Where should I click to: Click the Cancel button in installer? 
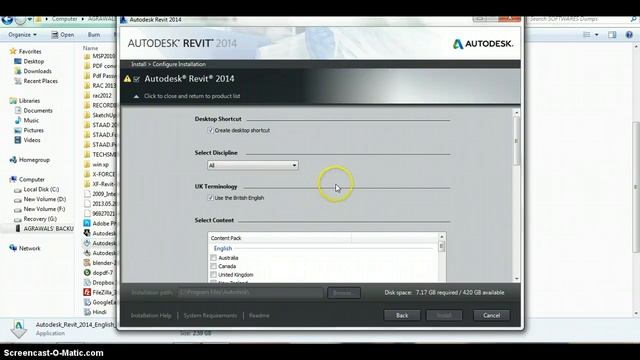[491, 315]
